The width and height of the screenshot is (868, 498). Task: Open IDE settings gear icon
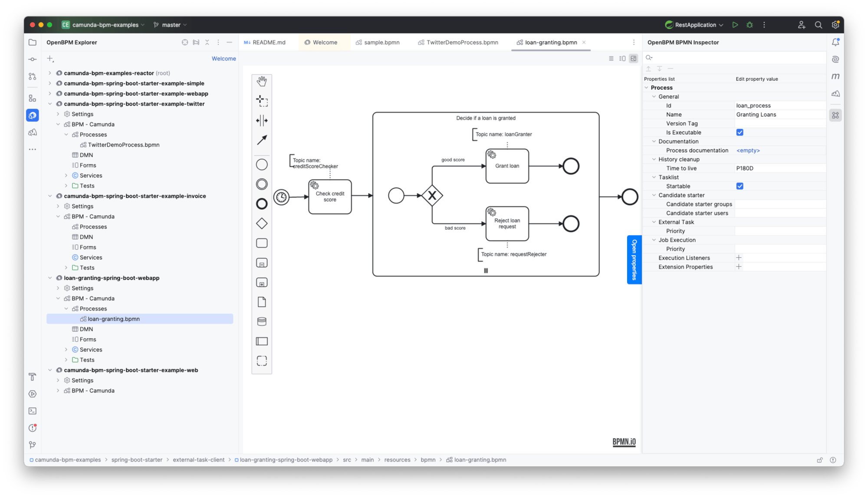click(x=835, y=25)
